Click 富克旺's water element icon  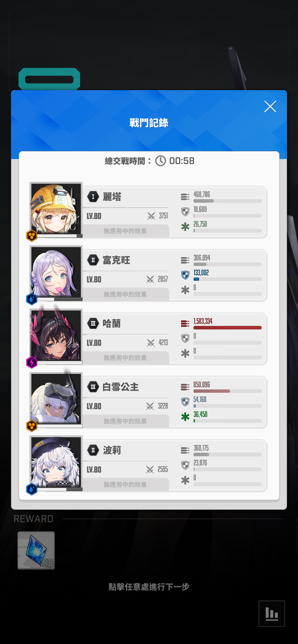pyautogui.click(x=32, y=299)
